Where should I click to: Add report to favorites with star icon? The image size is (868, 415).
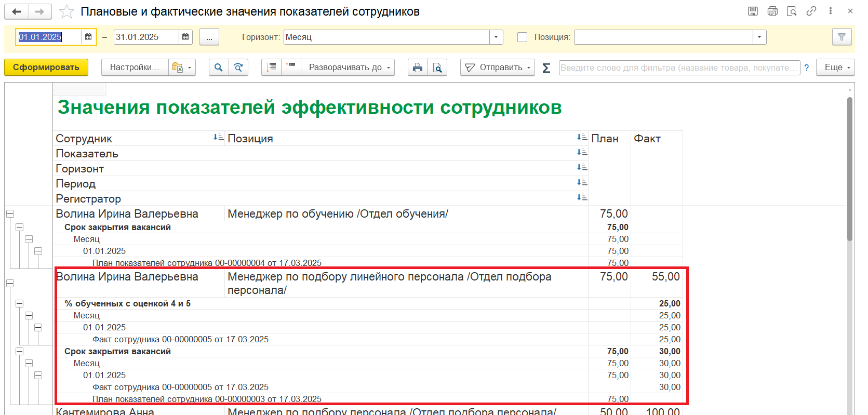(x=66, y=11)
